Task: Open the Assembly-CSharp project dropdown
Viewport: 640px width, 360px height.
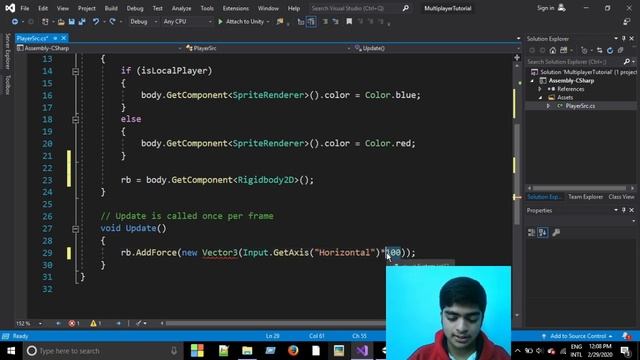Action: [99, 48]
